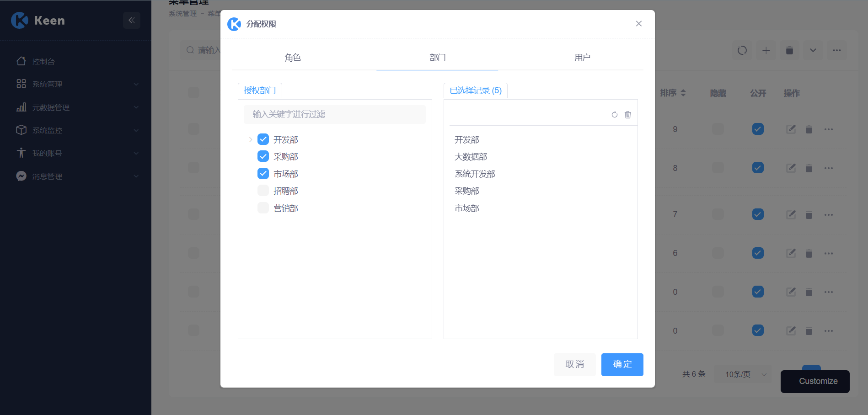Expand the 系统监控 sidebar submenu arrow
Viewport: 868px width, 415px height.
(136, 130)
